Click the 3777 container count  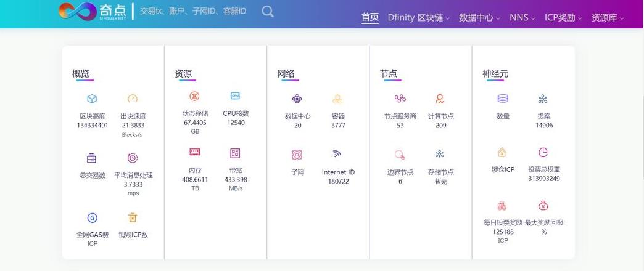point(339,126)
